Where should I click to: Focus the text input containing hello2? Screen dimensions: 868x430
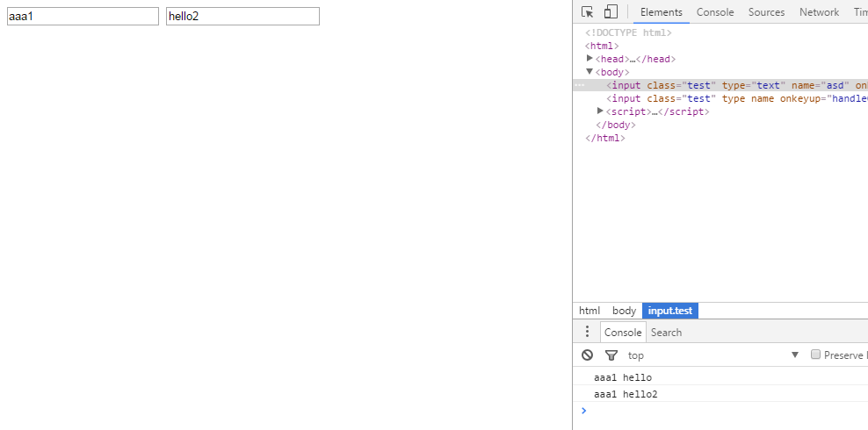(x=243, y=16)
